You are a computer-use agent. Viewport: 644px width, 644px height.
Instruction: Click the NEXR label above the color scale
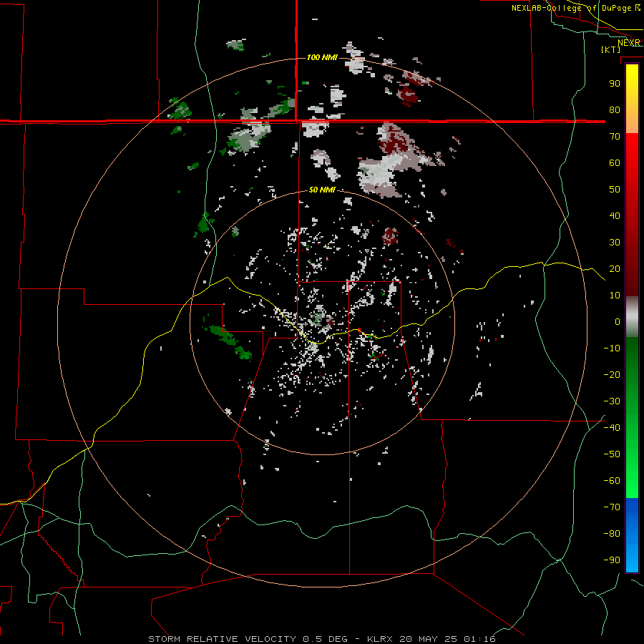629,43
